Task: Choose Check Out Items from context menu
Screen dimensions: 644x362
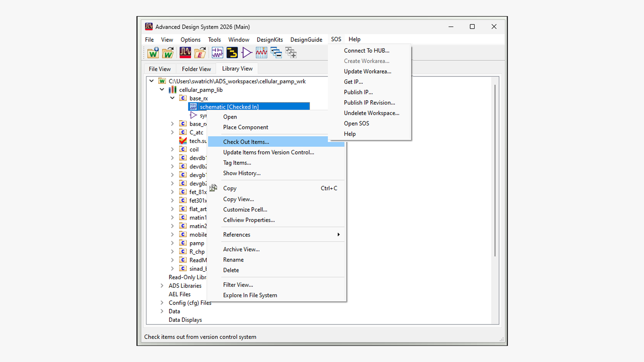Action: (x=276, y=142)
